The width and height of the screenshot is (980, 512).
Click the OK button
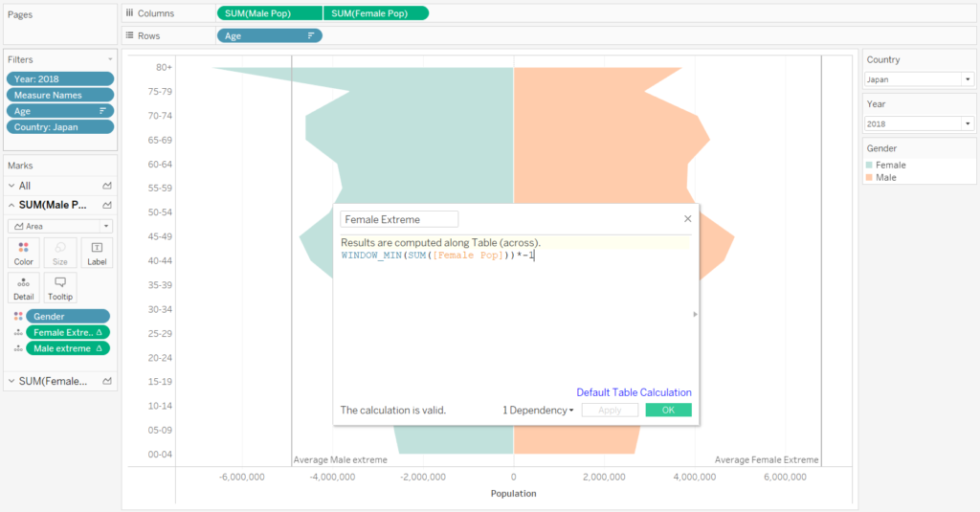pyautogui.click(x=668, y=411)
